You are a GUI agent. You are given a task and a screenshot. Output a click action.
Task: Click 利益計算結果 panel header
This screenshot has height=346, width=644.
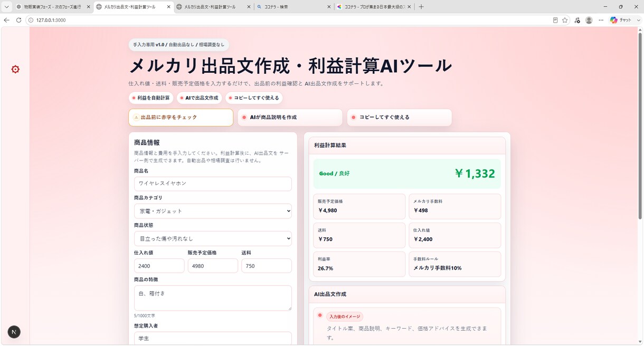(407, 145)
